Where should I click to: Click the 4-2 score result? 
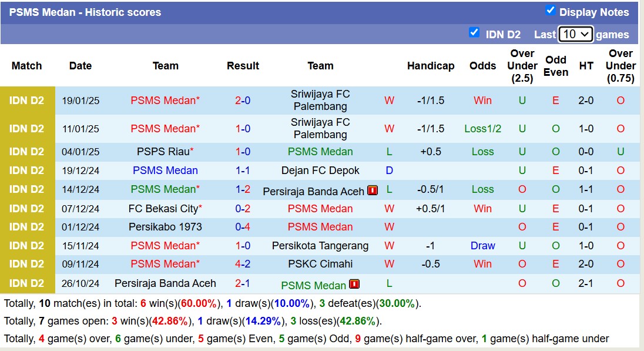point(243,264)
